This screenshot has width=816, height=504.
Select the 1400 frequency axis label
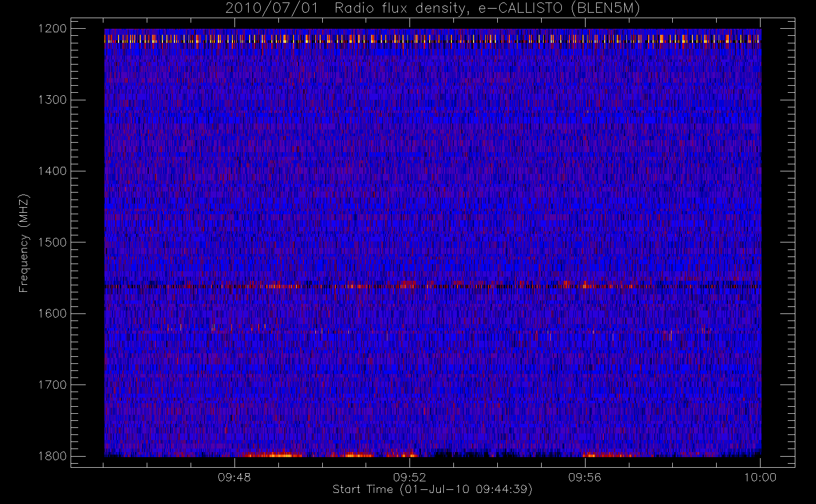pyautogui.click(x=52, y=171)
